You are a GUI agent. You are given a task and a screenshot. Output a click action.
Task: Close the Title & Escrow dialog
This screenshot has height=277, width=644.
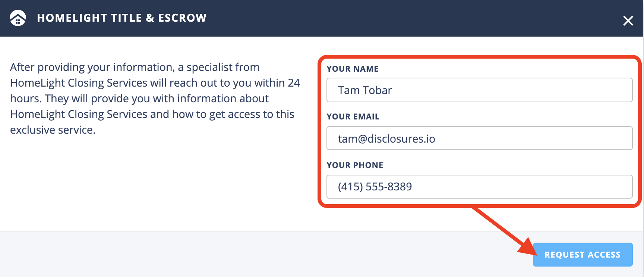click(628, 21)
